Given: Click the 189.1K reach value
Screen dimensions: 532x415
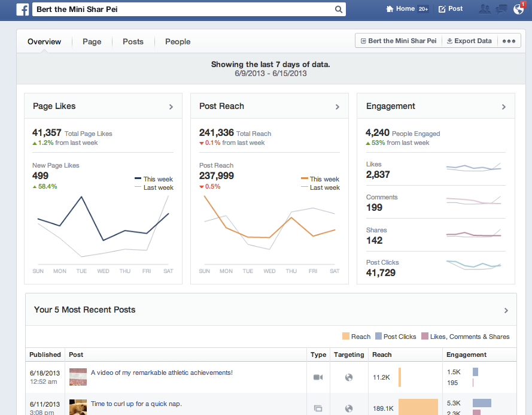Looking at the screenshot, I should pos(383,408).
